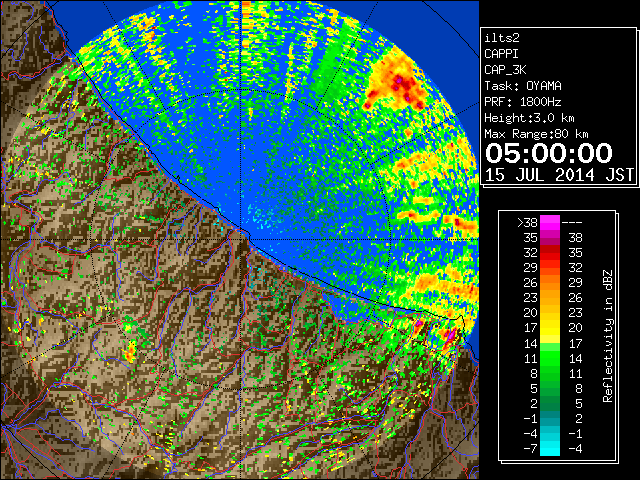Click the 'ilts2' label in info panel
640x480 pixels.
coord(502,38)
